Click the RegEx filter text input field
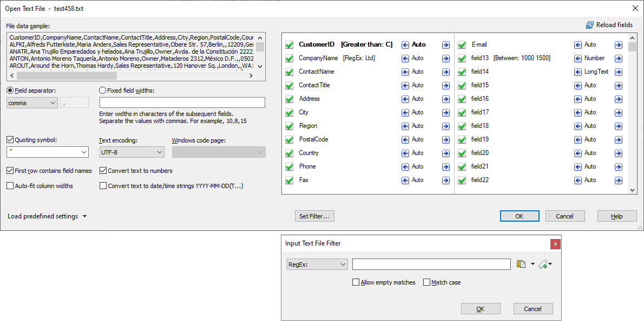Image resolution: width=644 pixels, height=323 pixels. [431, 264]
